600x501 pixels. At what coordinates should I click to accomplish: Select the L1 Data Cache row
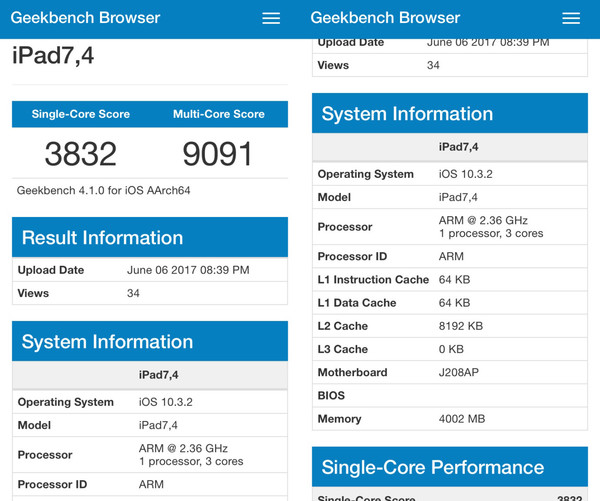(x=450, y=303)
